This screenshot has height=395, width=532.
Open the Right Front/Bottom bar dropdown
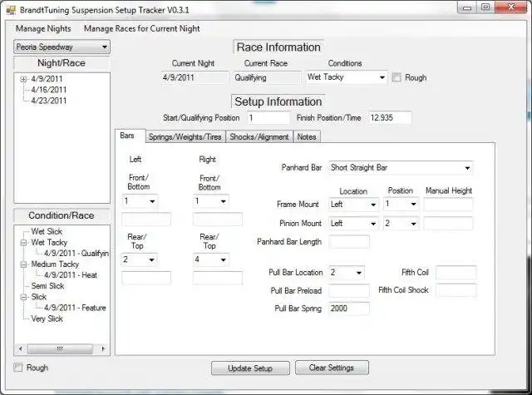coord(210,201)
